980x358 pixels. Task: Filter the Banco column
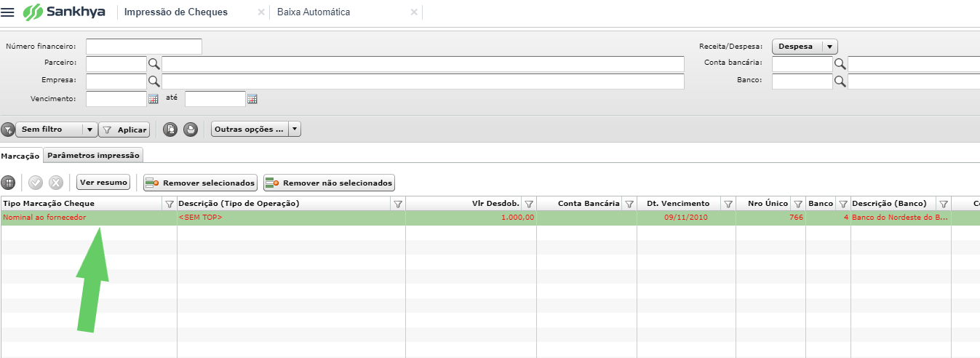click(x=843, y=204)
